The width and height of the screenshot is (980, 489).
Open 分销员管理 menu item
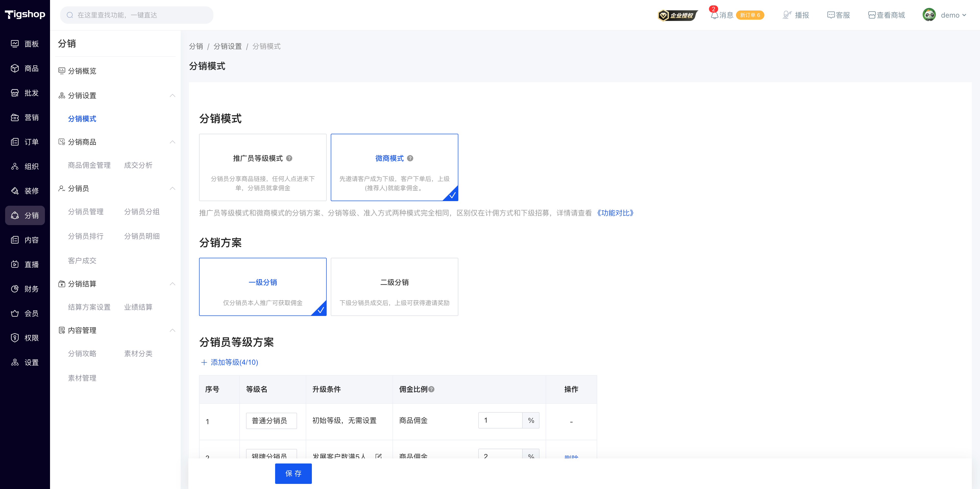[85, 212]
